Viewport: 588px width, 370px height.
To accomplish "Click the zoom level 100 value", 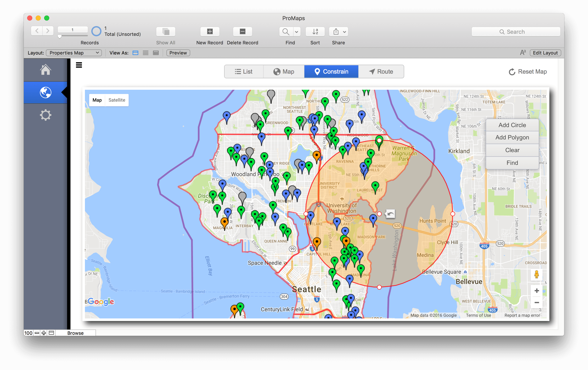I will coord(28,333).
